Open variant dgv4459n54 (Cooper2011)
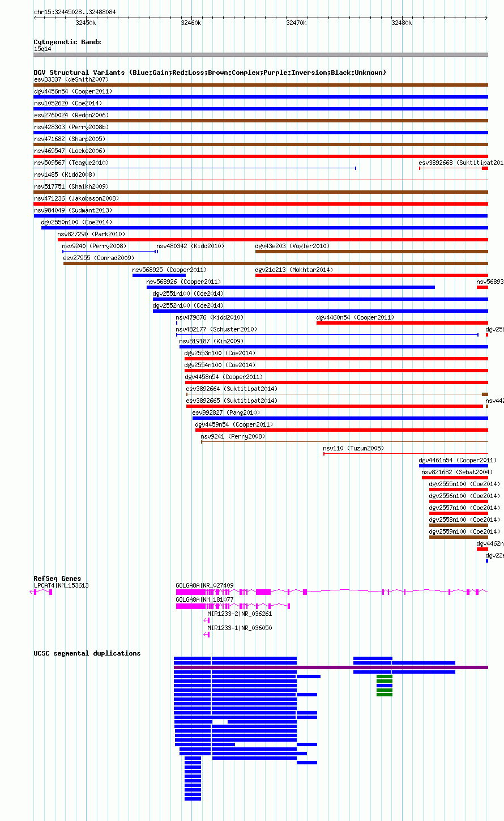 (234, 424)
